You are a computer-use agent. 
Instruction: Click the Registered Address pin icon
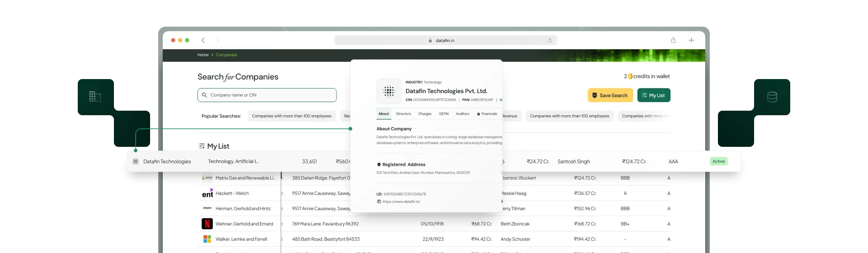pyautogui.click(x=379, y=164)
